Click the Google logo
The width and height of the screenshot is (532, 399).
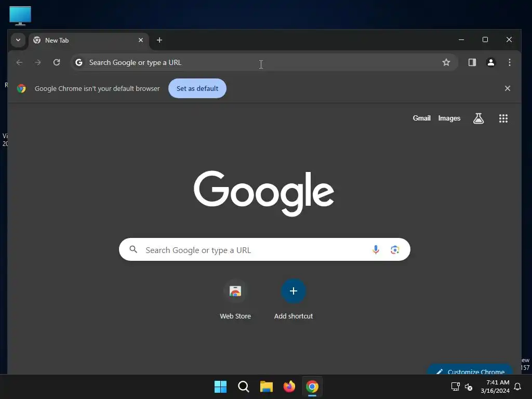pyautogui.click(x=264, y=193)
